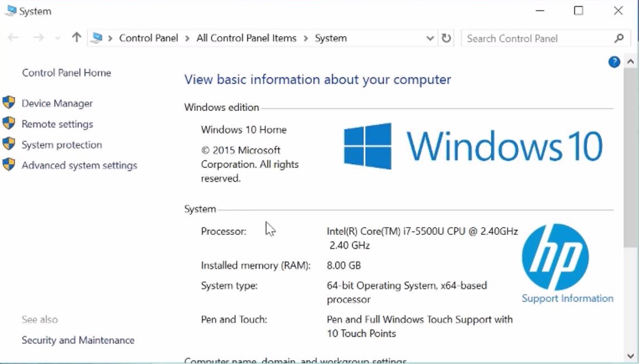Select All Control Panel Items in the breadcrumb
This screenshot has height=364, width=639.
point(246,38)
